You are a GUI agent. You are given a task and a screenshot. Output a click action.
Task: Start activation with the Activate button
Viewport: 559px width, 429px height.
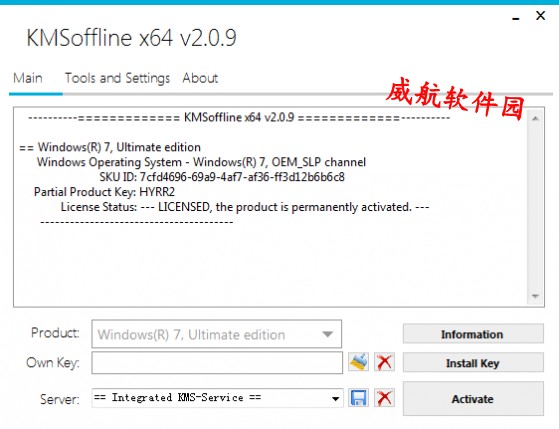tap(473, 398)
